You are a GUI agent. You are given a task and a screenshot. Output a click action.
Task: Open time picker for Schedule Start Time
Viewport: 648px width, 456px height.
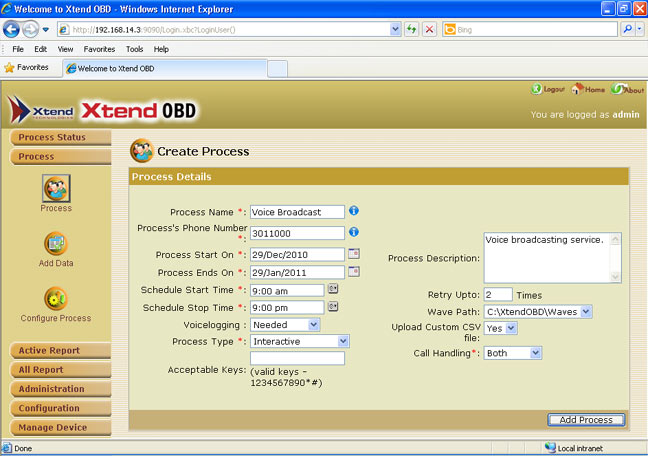pos(333,289)
